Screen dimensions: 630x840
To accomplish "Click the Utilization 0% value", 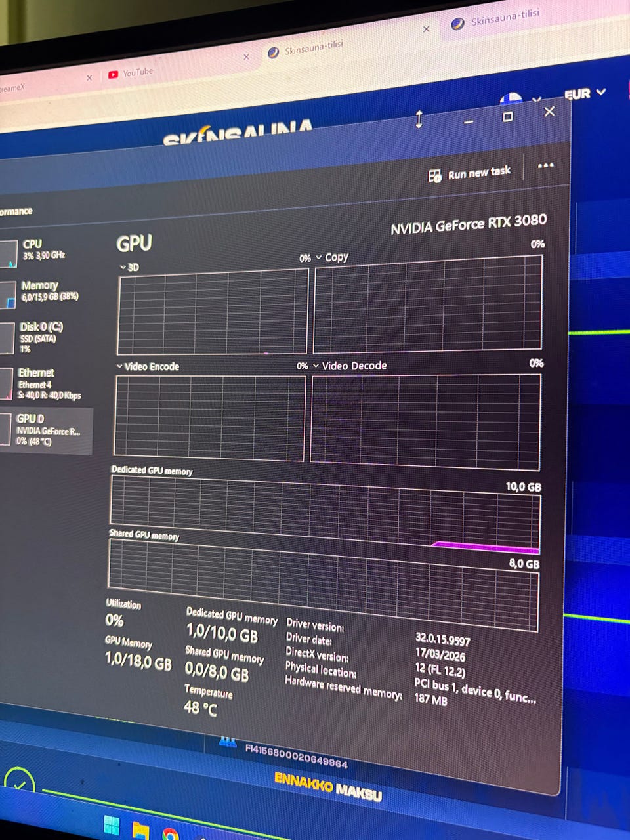I will [x=114, y=620].
